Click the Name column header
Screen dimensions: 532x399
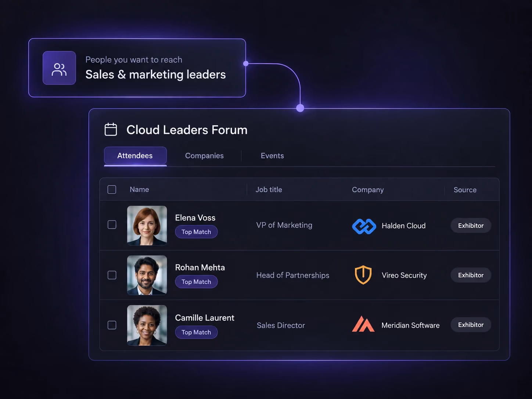(139, 190)
